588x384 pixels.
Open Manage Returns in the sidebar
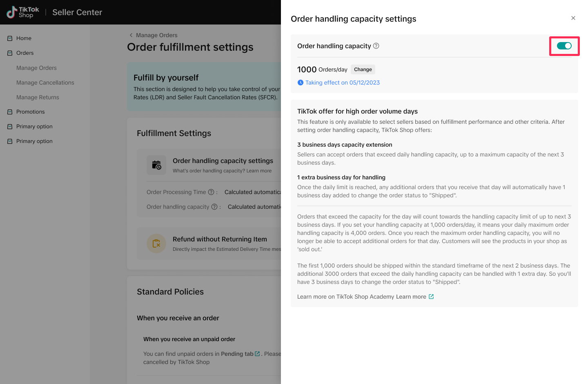pyautogui.click(x=38, y=97)
